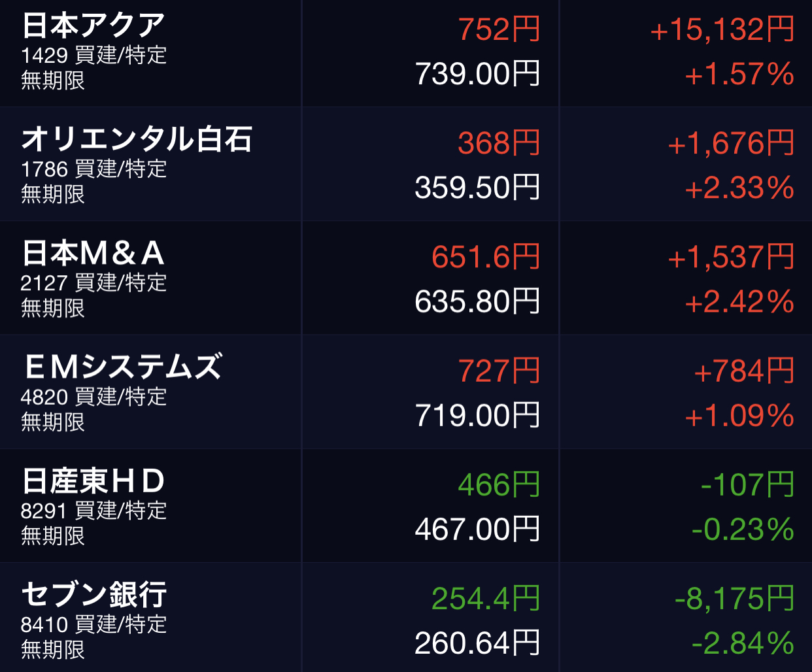Image resolution: width=812 pixels, height=672 pixels.
Task: Open the 日本M&A holding entry
Action: [406, 278]
